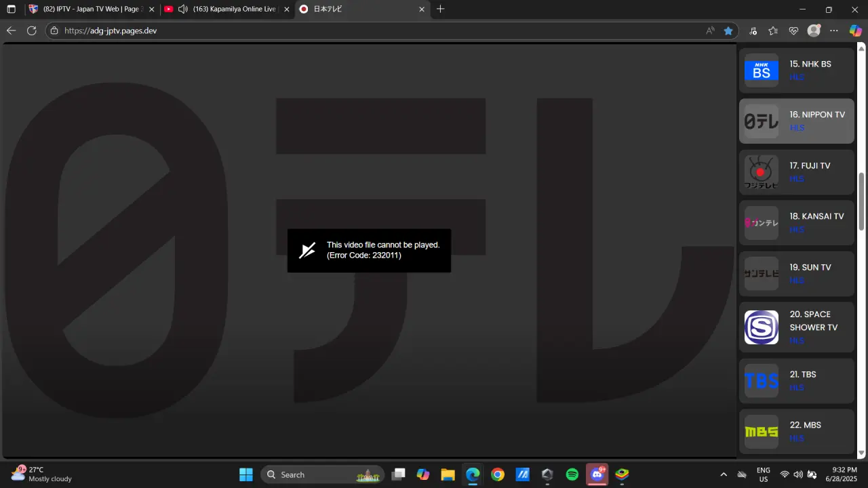
Task: Open Discord from the taskbar
Action: 597,474
